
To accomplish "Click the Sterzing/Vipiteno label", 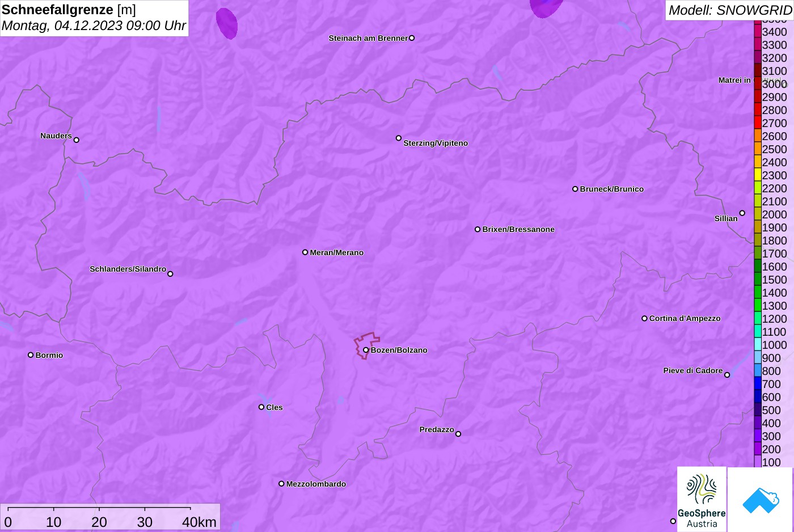I will coord(436,143).
